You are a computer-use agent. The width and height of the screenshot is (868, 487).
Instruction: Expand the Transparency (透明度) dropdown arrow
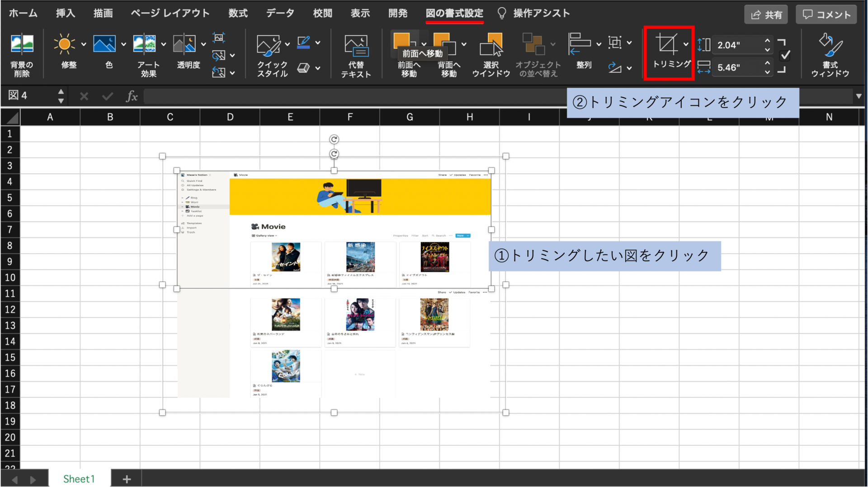pyautogui.click(x=203, y=44)
